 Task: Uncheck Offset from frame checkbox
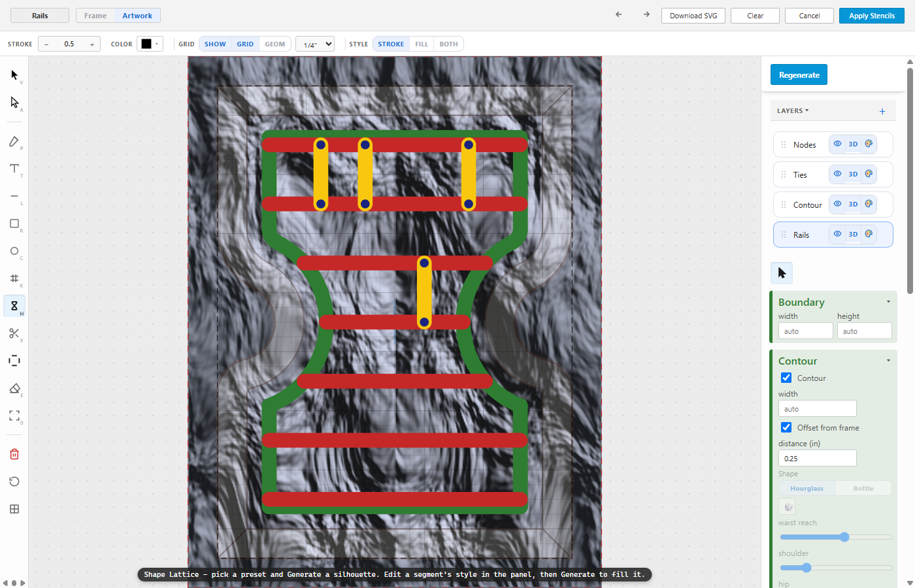[786, 427]
